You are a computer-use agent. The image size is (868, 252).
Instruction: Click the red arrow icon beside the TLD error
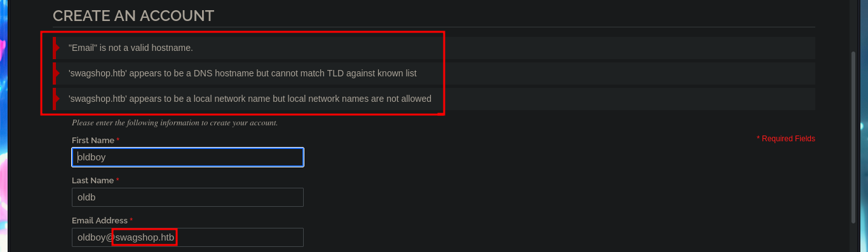[56, 73]
